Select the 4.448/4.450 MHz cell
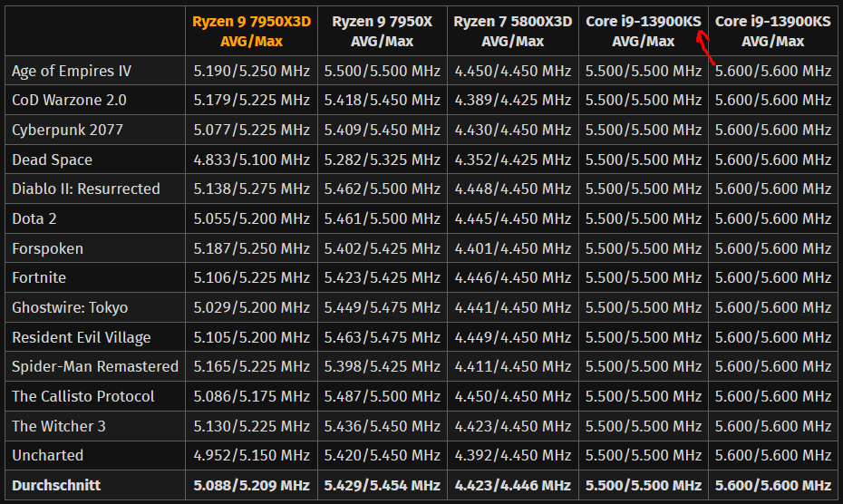 [x=513, y=189]
